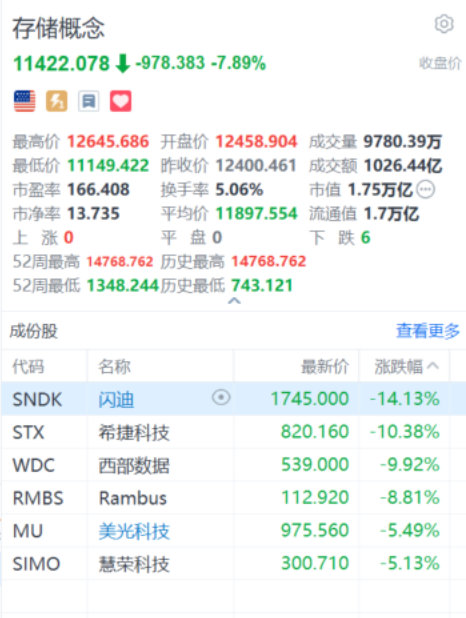Image resolution: width=466 pixels, height=618 pixels.
Task: Click the 存储概念 title
Action: [59, 28]
